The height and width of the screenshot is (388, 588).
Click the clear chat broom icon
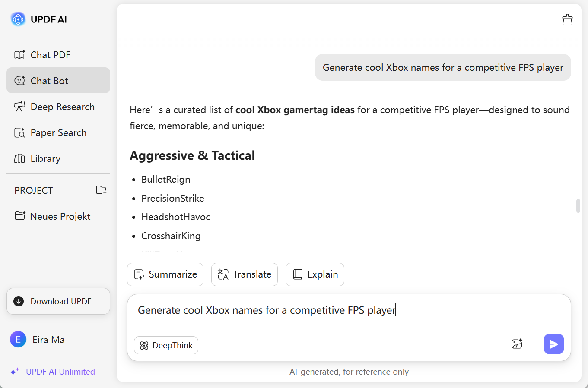coord(567,20)
